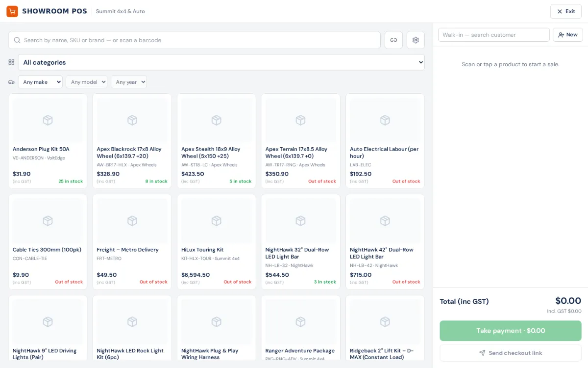Screen dimensions: 588x368
Task: Click the NightHawk 9" LED Driving Lights image
Action: 48,321
